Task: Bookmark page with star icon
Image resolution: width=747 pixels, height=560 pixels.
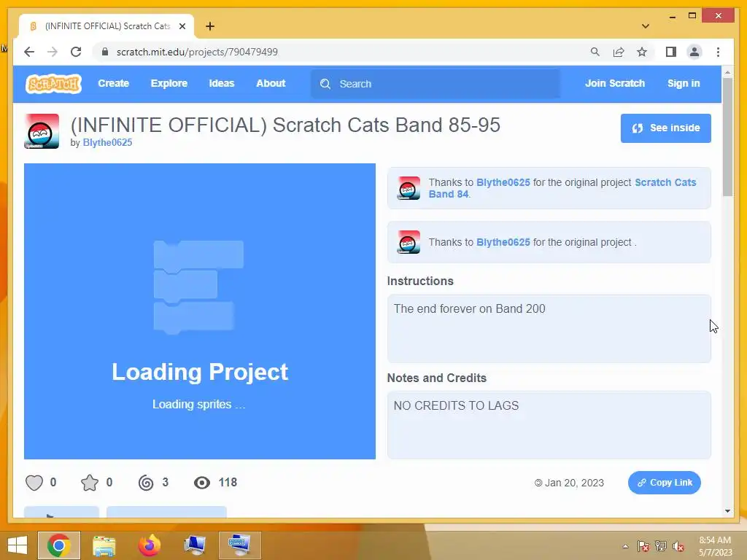Action: (x=642, y=52)
